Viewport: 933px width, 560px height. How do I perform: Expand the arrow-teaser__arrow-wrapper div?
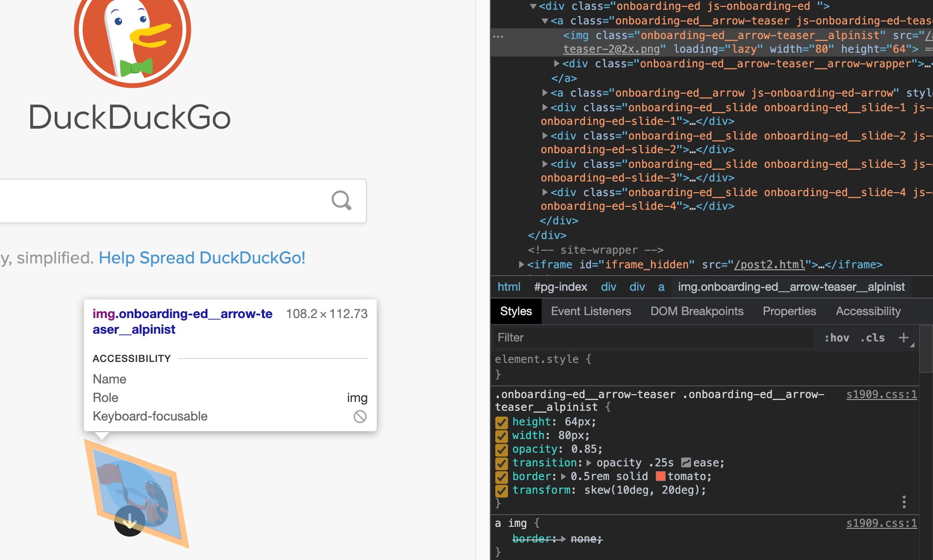(557, 63)
